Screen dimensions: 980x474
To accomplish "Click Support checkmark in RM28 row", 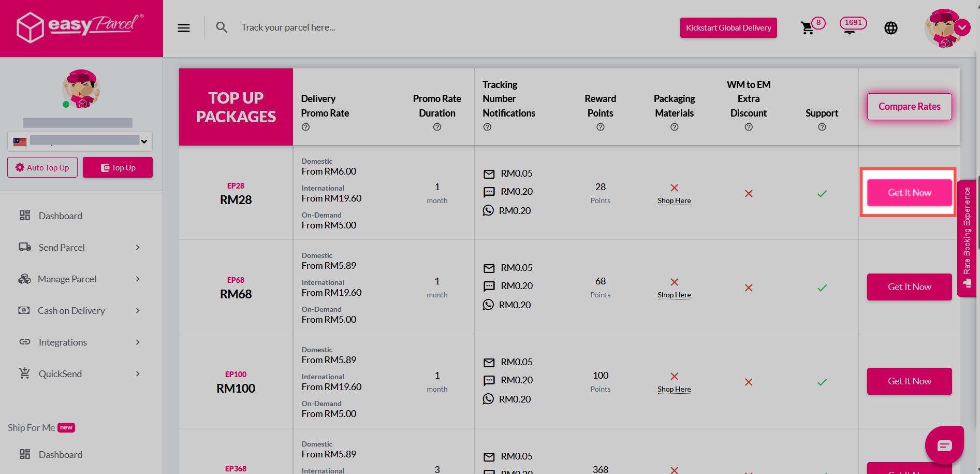I will pos(822,194).
